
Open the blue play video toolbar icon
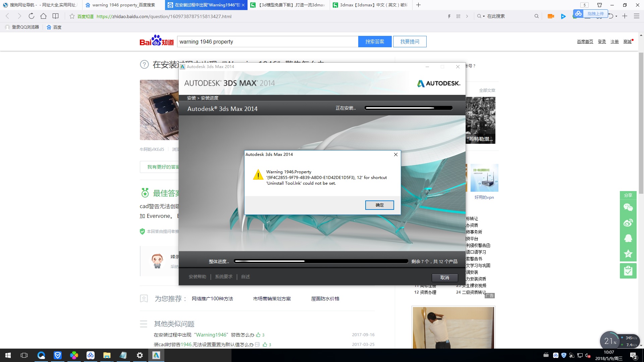coord(563,16)
